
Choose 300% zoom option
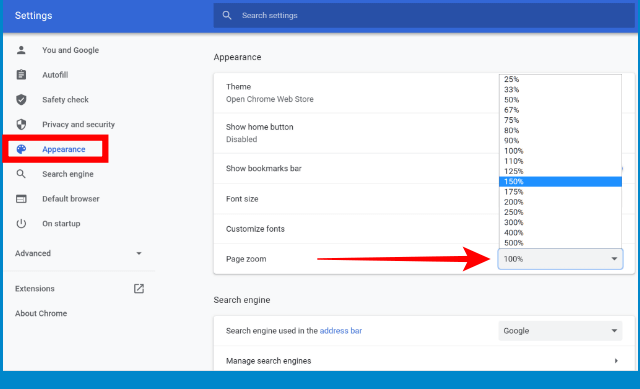[x=560, y=222]
